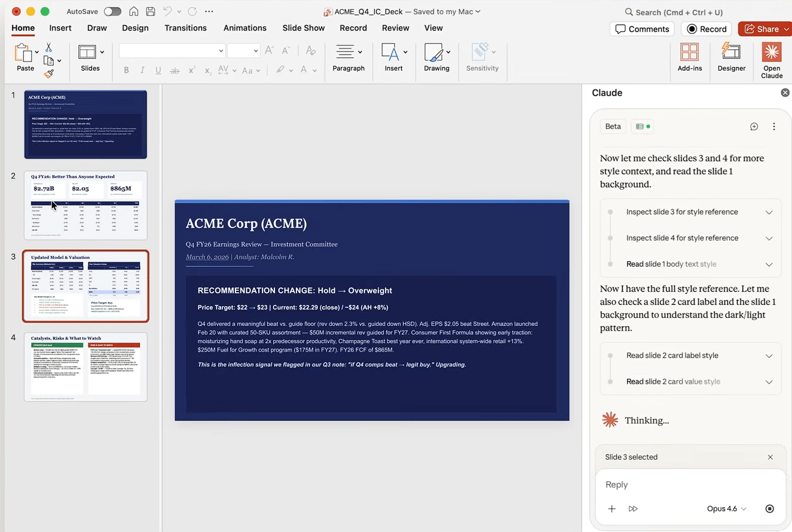Click the Add-ins ribbon icon
This screenshot has width=792, height=532.
[x=689, y=57]
